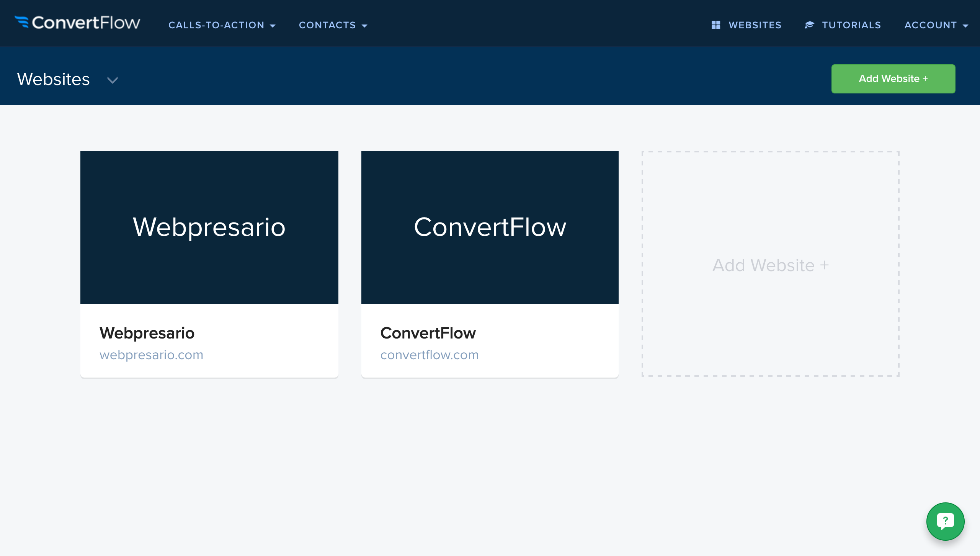Viewport: 980px width, 556px height.
Task: Click the ConvertFlow card title
Action: click(428, 333)
